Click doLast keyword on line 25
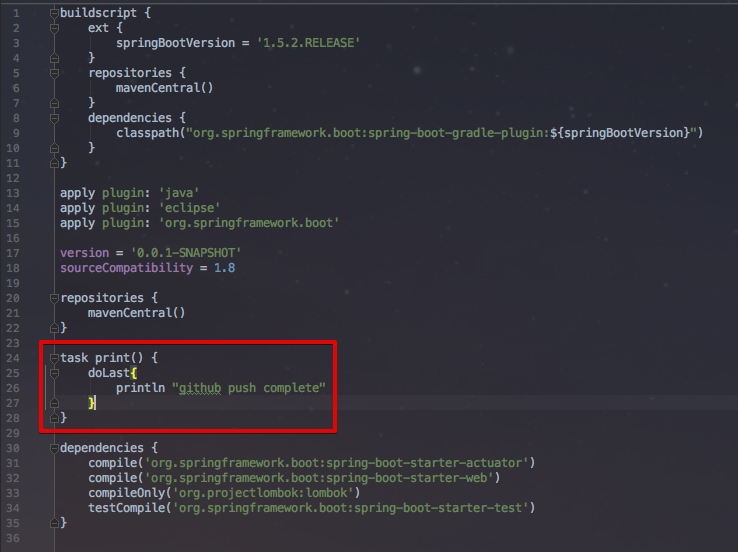Image resolution: width=738 pixels, height=552 pixels. point(109,373)
